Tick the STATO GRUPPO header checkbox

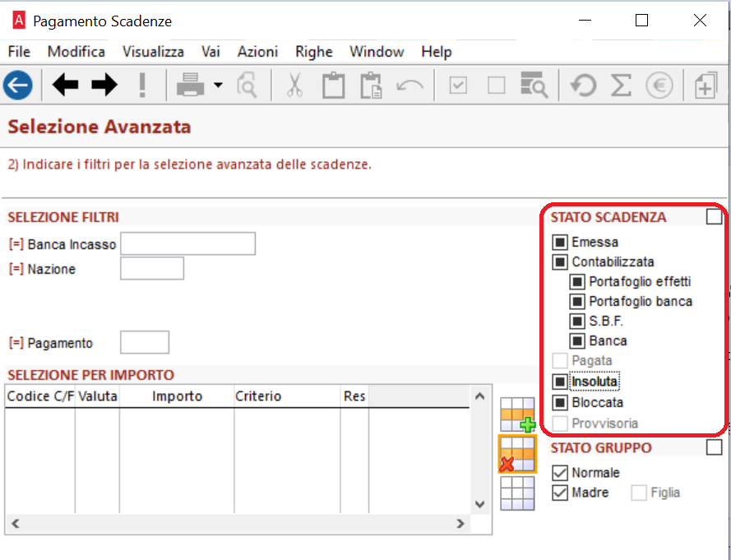point(715,447)
